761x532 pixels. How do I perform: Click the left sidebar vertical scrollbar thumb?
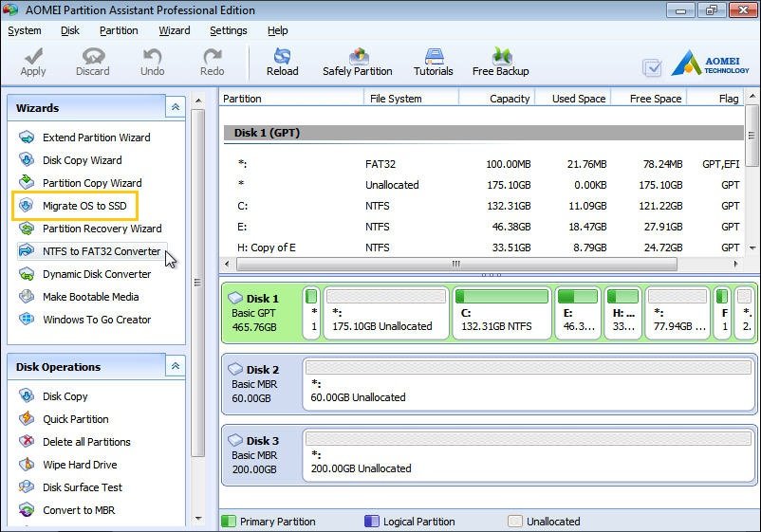[x=197, y=283]
